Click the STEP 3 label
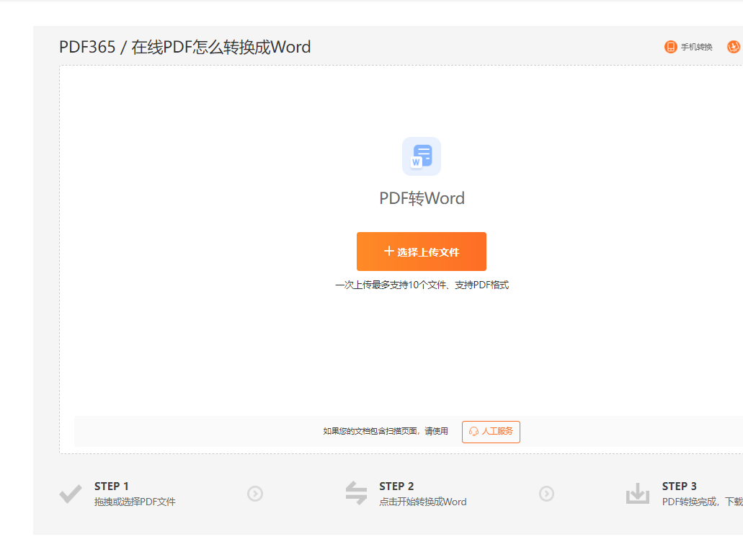This screenshot has width=743, height=560. point(679,486)
